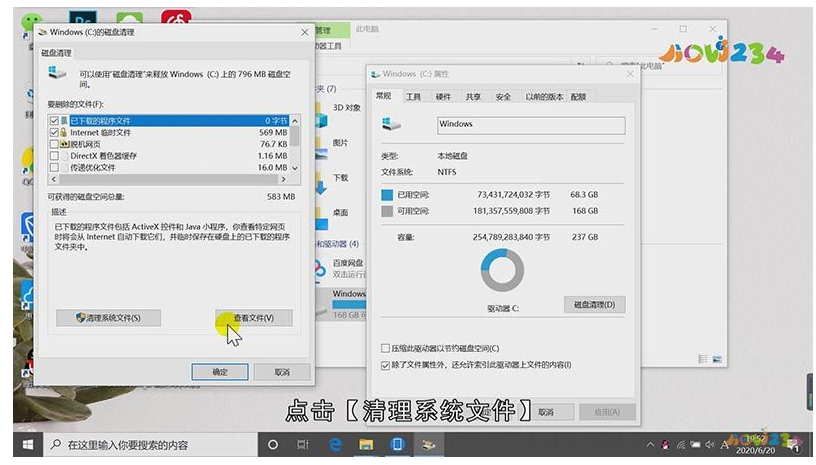Open the 共享 tab in Properties
816x465 pixels.
473,97
